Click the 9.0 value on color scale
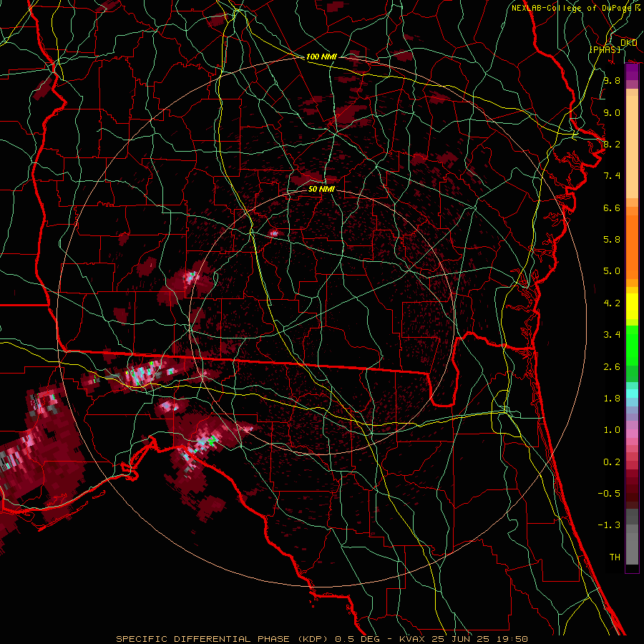 [x=612, y=112]
